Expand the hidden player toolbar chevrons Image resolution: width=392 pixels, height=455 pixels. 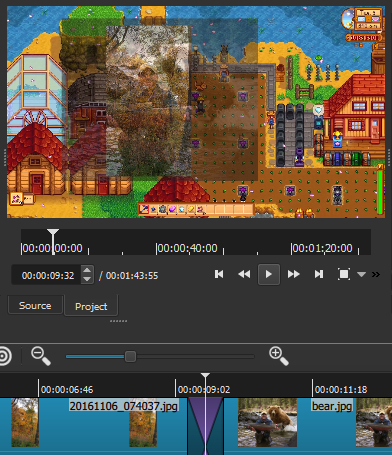pyautogui.click(x=376, y=274)
